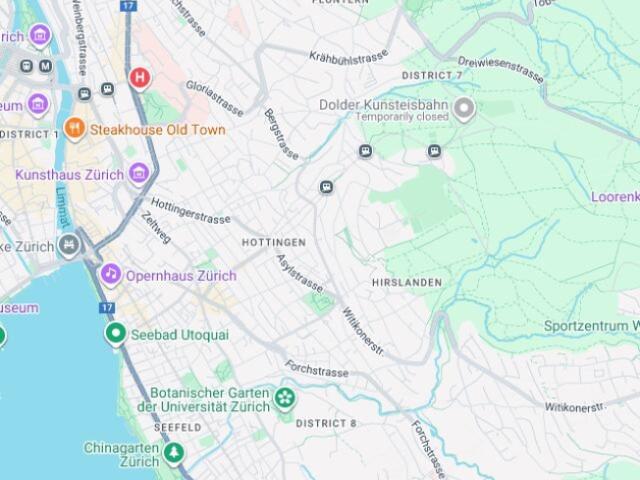This screenshot has height=480, width=640.
Task: Click tram stop icon below Dolder Kunsteisbahn
Action: click(434, 151)
